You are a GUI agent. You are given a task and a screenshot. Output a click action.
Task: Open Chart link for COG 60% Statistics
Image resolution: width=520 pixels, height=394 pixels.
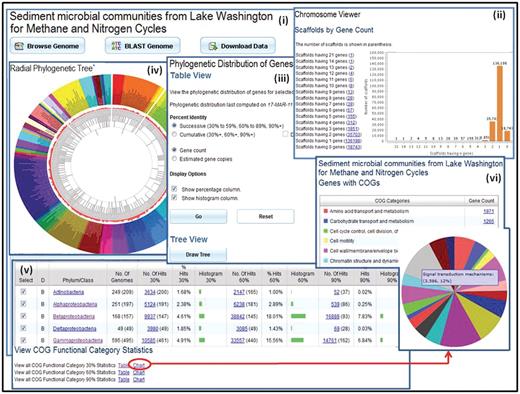tap(139, 372)
